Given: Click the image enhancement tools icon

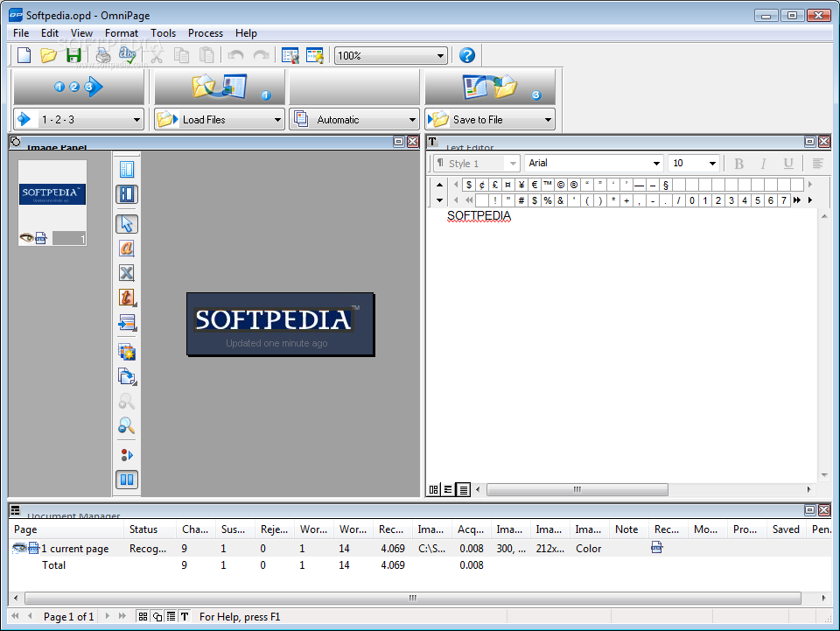Looking at the screenshot, I should pyautogui.click(x=127, y=352).
